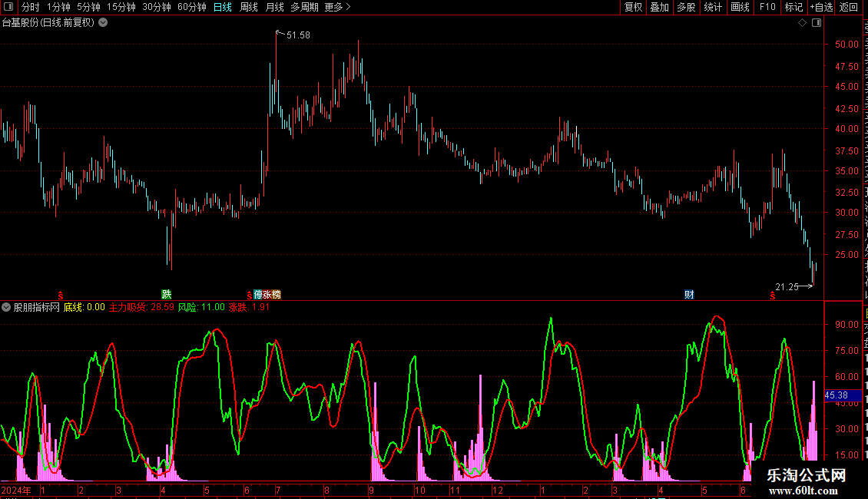Click the 涨榜 marker icon
This screenshot has height=499, width=868.
click(272, 295)
